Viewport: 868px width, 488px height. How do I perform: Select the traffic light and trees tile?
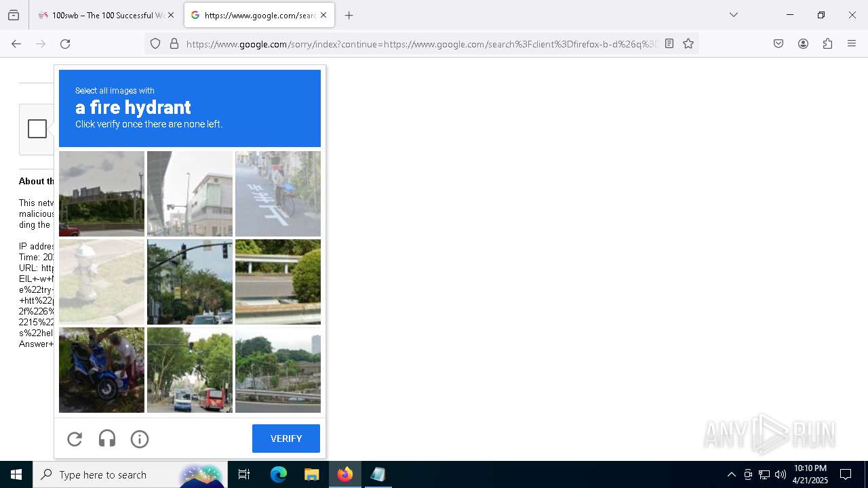click(x=190, y=282)
